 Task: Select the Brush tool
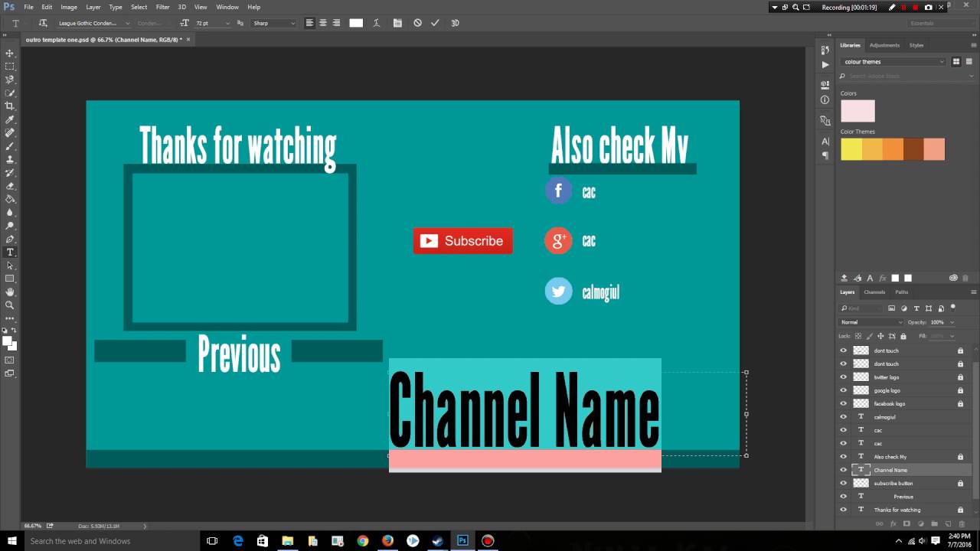(10, 146)
